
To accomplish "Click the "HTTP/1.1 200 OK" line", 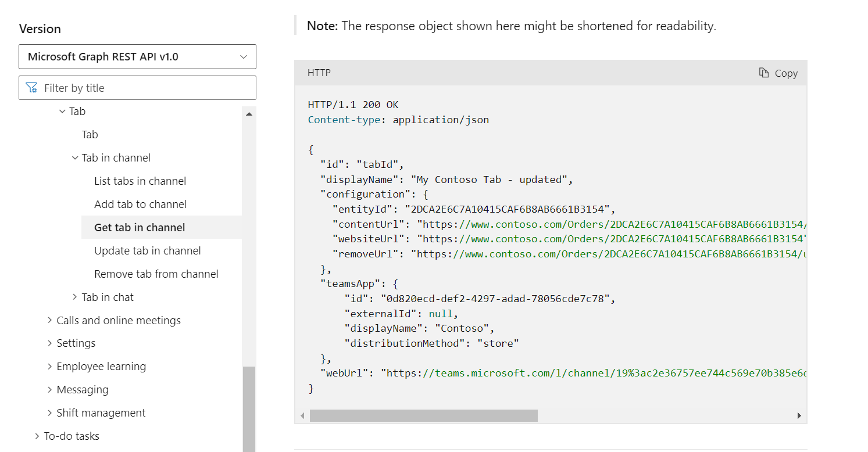I will pos(353,105).
